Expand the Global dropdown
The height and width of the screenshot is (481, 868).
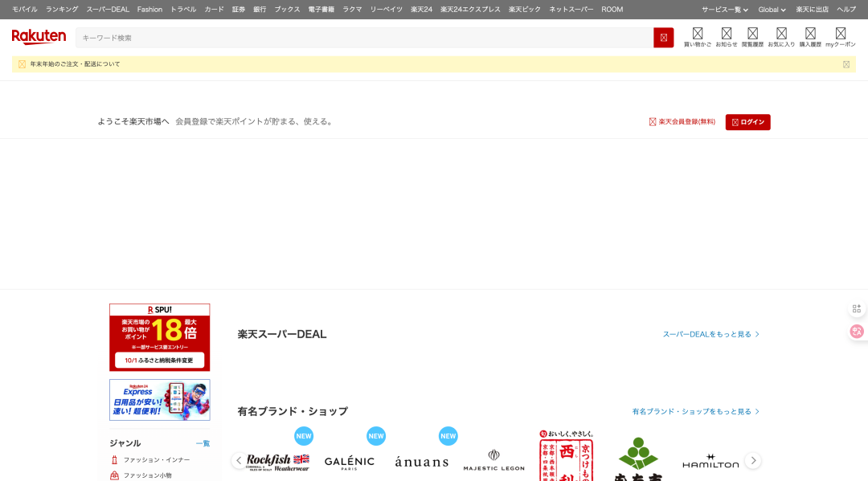click(x=772, y=10)
